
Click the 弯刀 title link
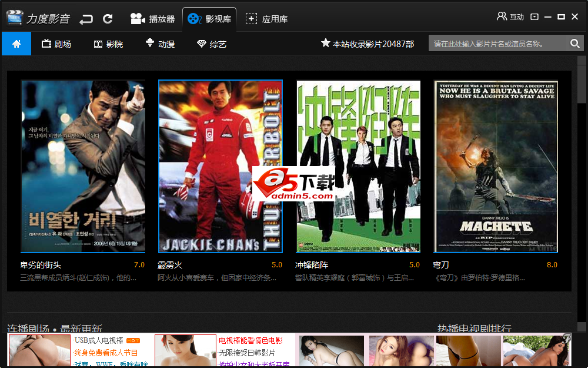click(440, 265)
